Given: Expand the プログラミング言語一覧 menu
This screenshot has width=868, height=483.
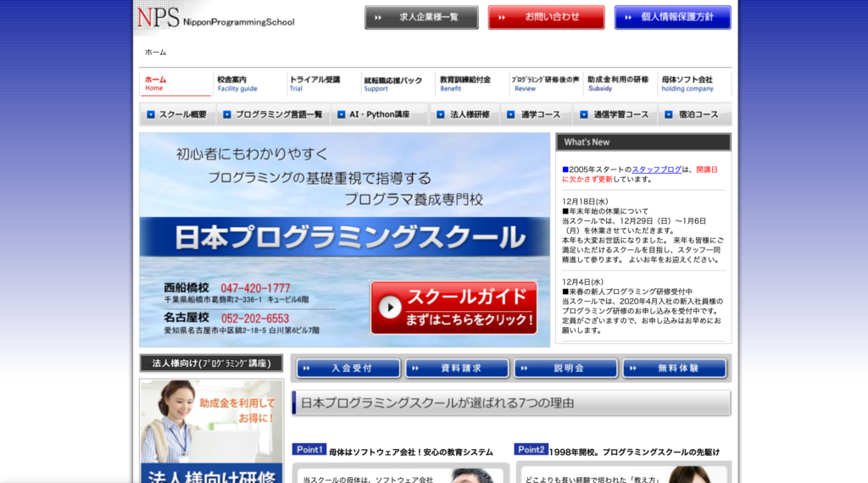Looking at the screenshot, I should coord(274,114).
